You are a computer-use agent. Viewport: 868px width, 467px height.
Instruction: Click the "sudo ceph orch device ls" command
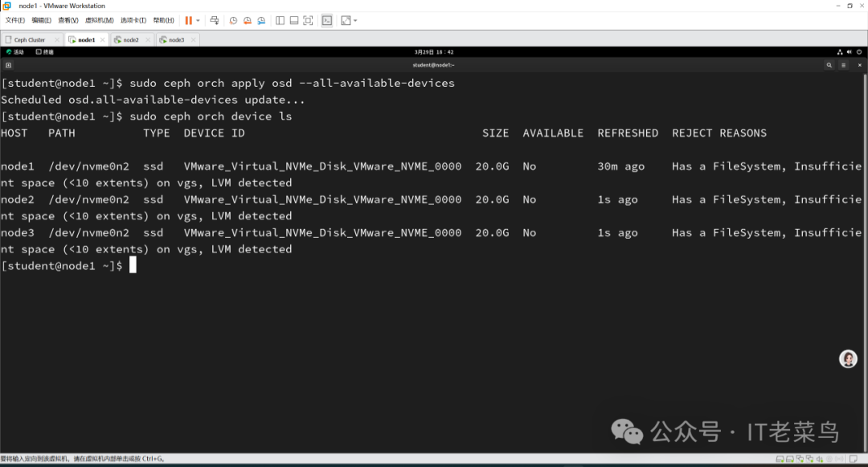click(x=211, y=117)
